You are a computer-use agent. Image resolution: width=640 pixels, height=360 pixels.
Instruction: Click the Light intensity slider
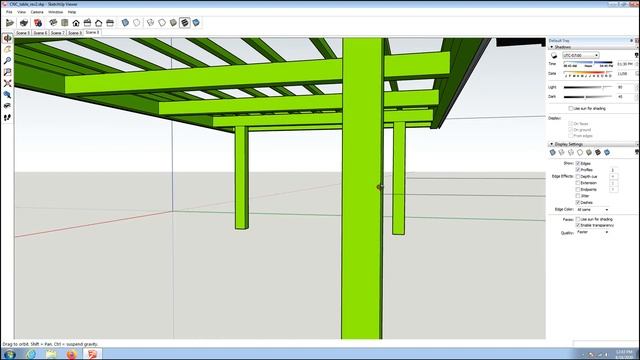(588, 87)
